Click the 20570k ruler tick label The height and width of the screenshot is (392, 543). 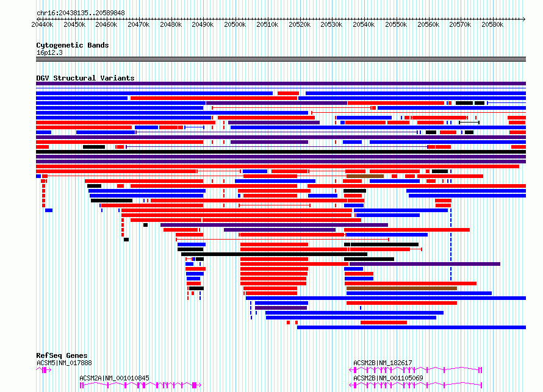(460, 24)
